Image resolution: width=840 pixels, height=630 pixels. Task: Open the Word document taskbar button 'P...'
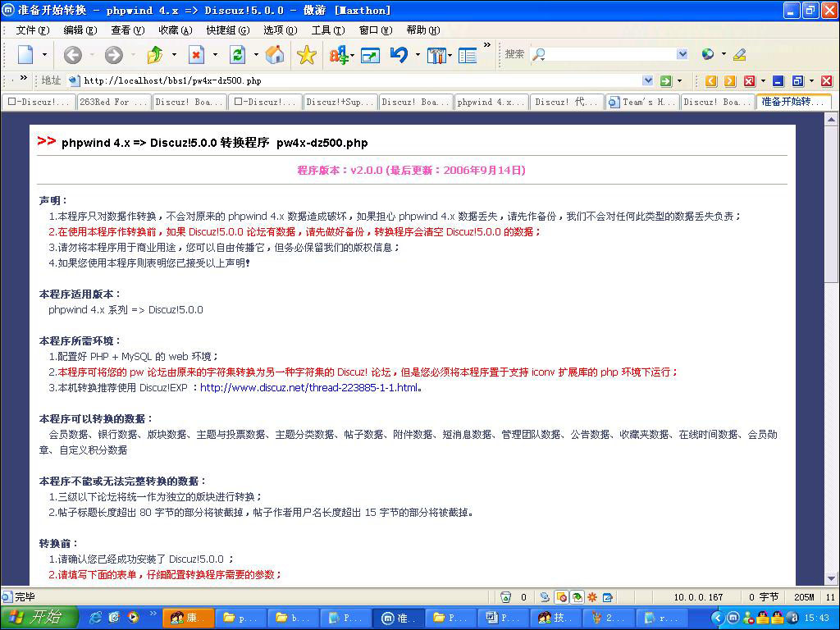tap(504, 618)
